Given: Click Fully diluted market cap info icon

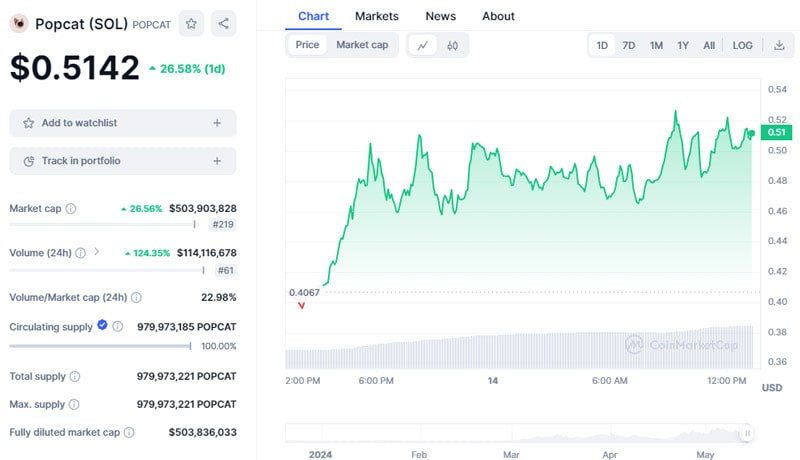Looking at the screenshot, I should [x=129, y=432].
